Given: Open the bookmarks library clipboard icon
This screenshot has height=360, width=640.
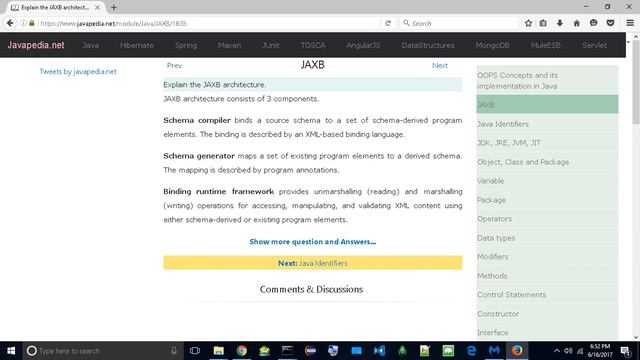Looking at the screenshot, I should click(543, 23).
